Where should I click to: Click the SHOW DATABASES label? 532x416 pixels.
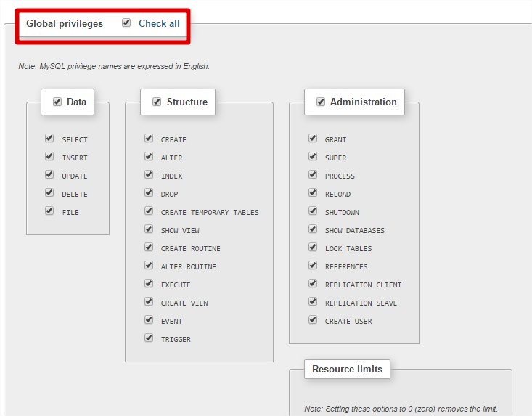click(354, 231)
